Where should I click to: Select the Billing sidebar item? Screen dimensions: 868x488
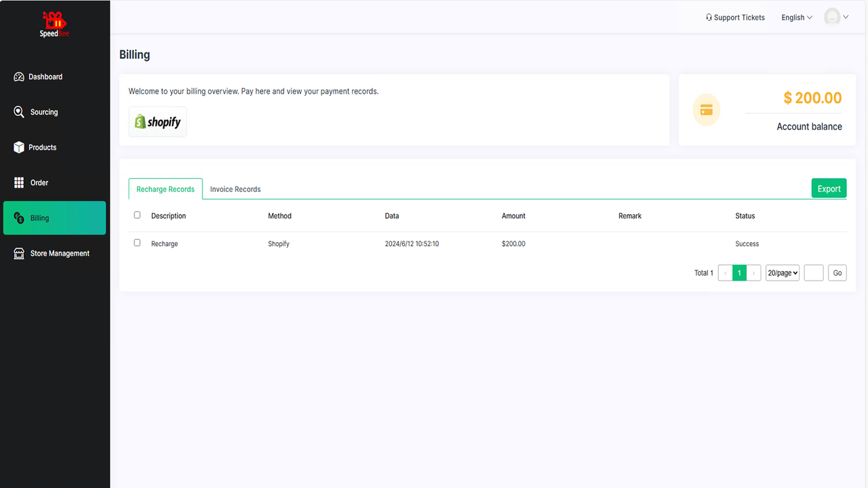coord(54,218)
